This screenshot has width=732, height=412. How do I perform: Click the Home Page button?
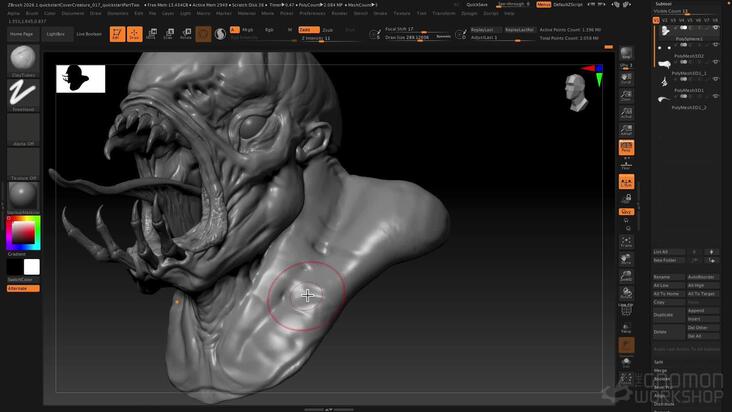tap(22, 34)
